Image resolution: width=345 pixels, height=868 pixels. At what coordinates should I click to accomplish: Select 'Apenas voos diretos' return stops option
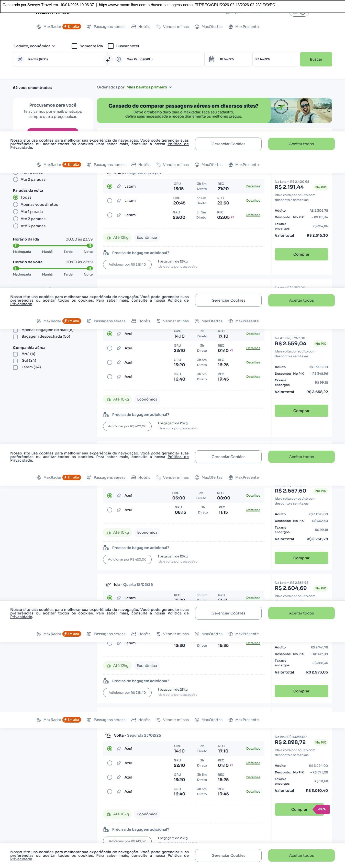16,204
